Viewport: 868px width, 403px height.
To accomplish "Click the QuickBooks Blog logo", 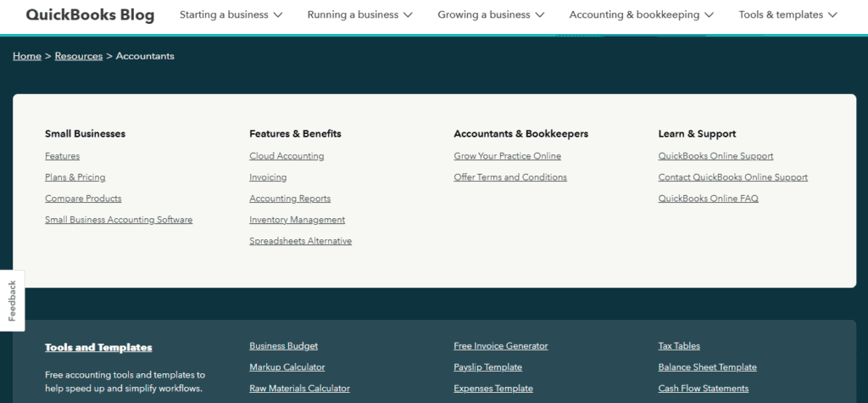I will (90, 15).
